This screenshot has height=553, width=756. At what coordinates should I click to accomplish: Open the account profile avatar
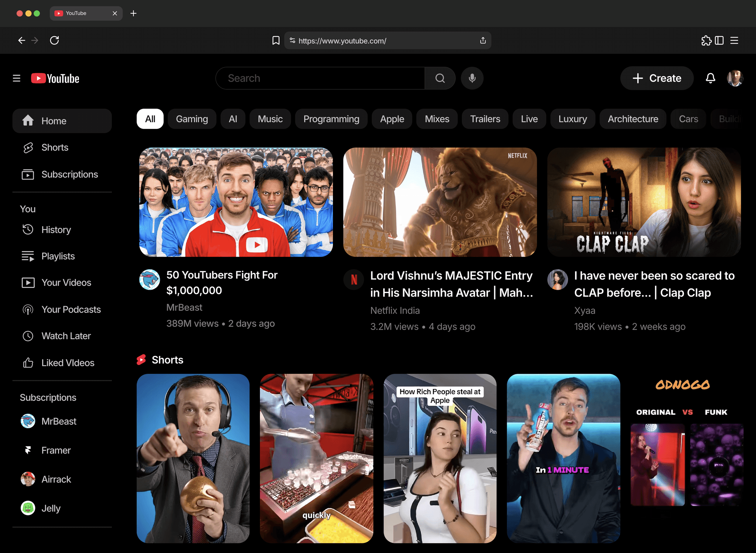coord(735,78)
